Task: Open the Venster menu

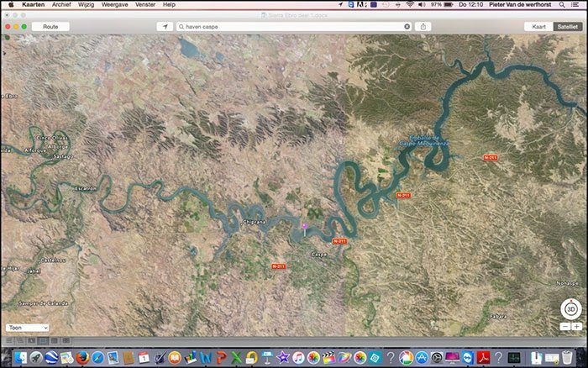Action: [144, 4]
